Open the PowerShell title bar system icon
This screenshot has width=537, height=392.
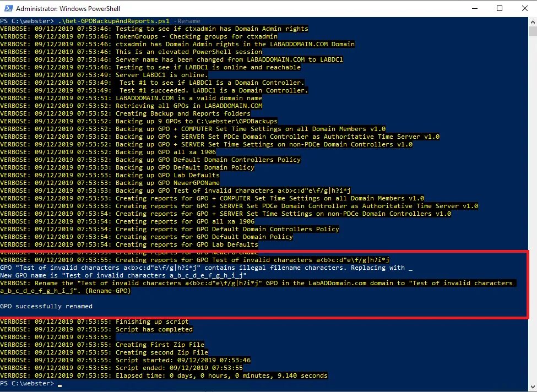8,8
